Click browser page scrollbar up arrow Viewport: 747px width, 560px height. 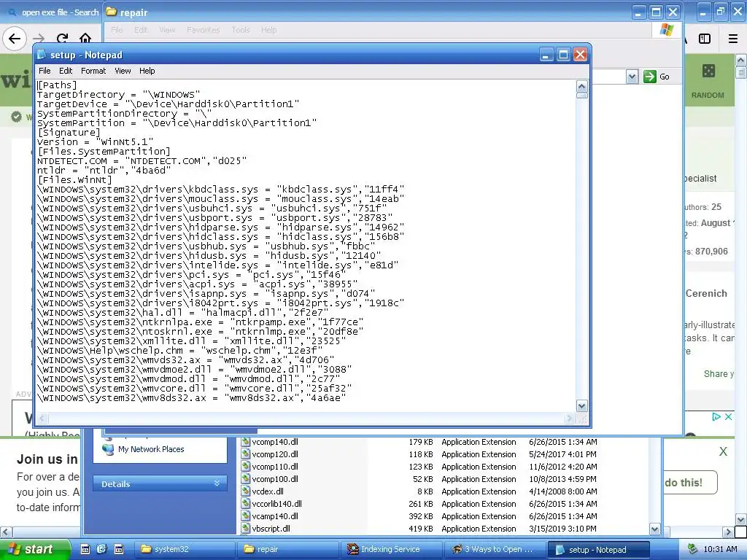pos(741,60)
